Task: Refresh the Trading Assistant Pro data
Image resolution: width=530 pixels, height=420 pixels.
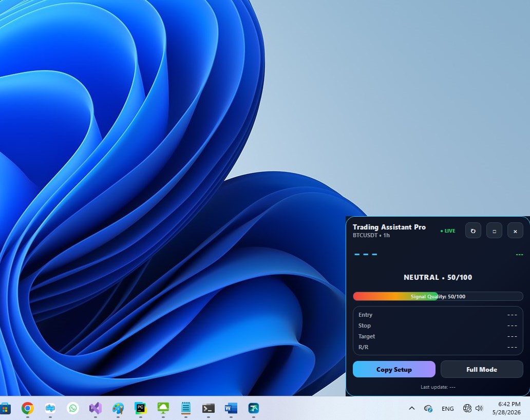Action: (473, 231)
